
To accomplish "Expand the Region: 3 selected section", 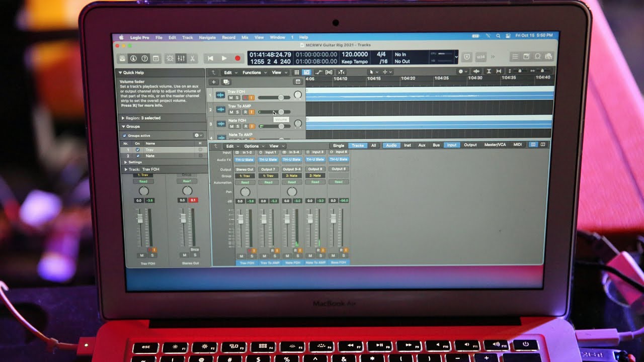I will tap(123, 118).
